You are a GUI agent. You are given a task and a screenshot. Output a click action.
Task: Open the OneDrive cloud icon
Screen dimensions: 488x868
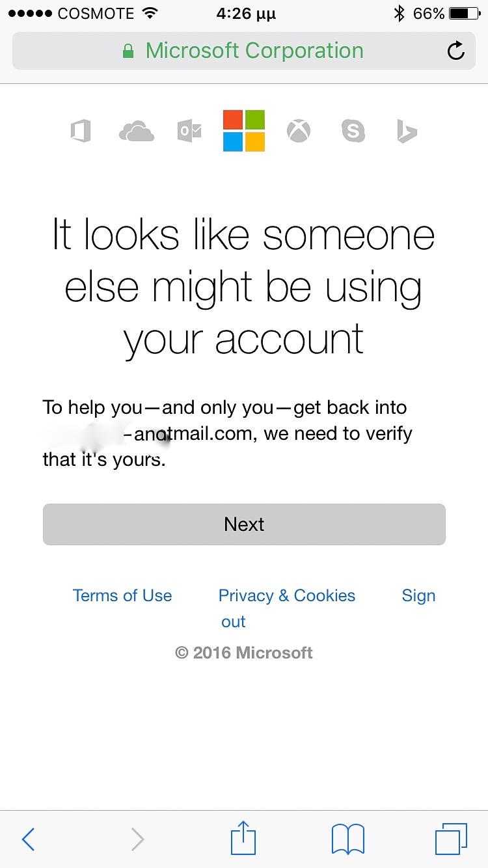[x=137, y=132]
